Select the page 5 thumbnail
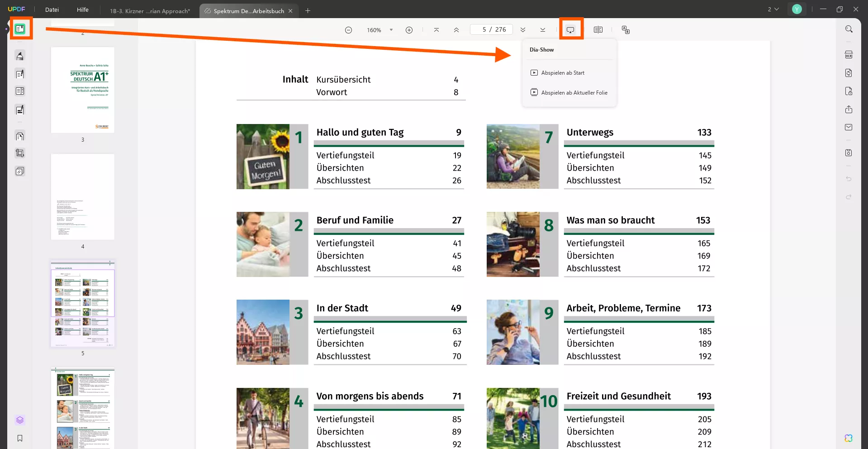The image size is (868, 449). [x=83, y=304]
